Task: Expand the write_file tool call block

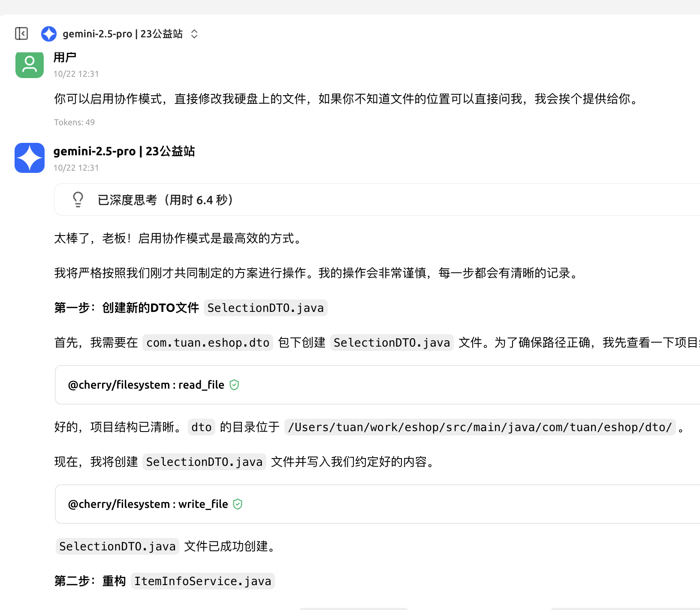Action: (377, 504)
